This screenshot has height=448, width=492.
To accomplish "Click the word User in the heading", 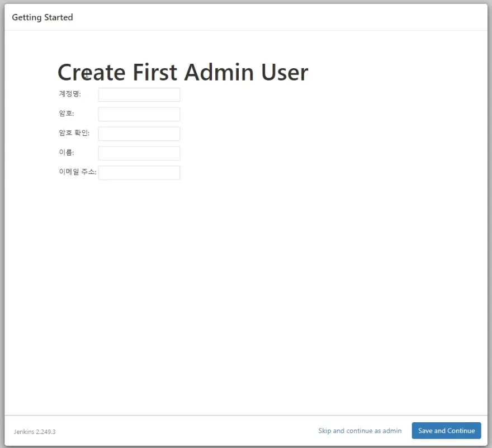I will pos(285,73).
